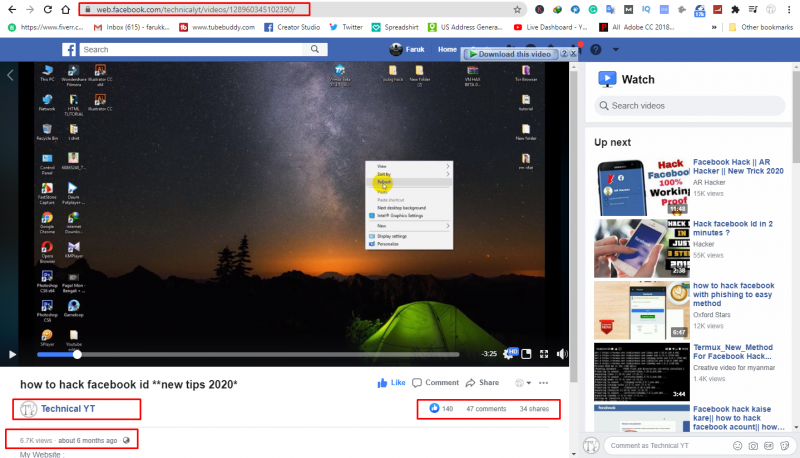
Task: Open browser home page icon
Action: [65, 9]
